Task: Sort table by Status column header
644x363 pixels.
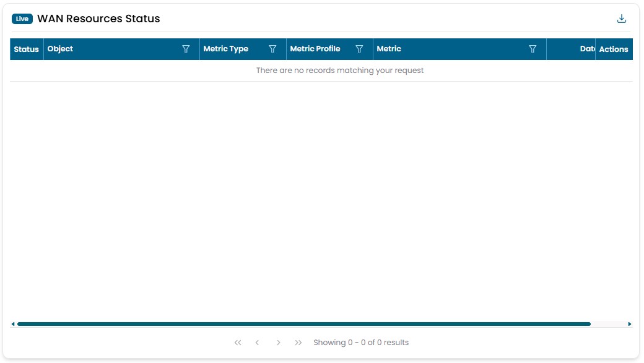Action: (26, 49)
